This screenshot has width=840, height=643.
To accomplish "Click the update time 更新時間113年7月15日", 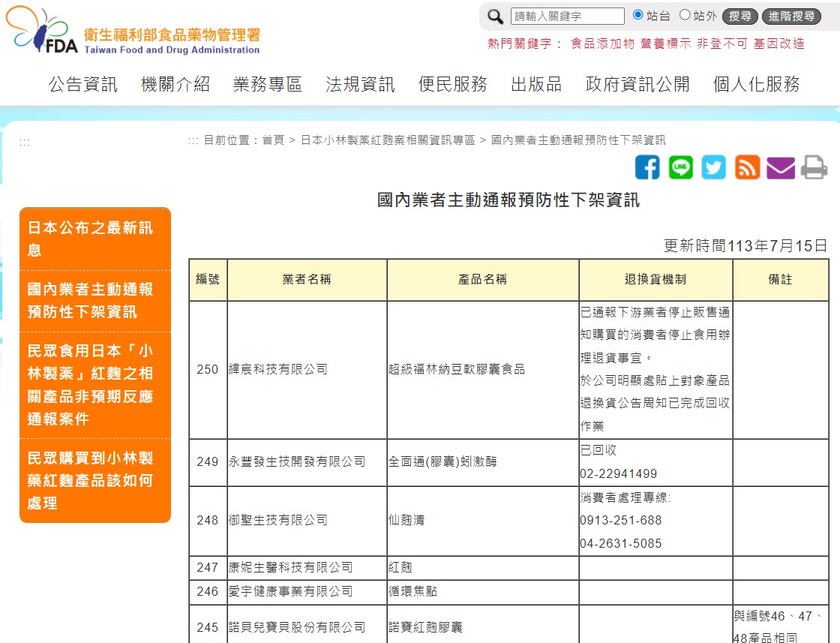I will click(745, 246).
